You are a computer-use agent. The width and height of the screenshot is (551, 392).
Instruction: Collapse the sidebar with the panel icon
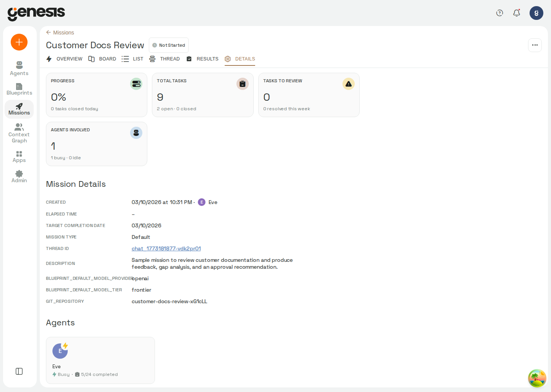pos(19,371)
